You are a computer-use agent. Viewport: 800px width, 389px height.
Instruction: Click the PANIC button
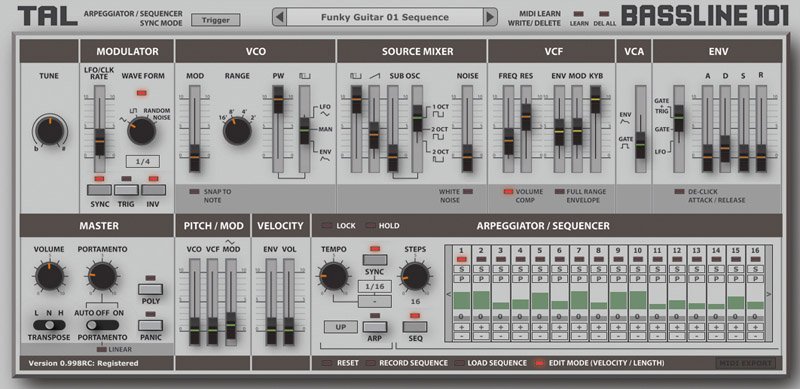pyautogui.click(x=151, y=326)
